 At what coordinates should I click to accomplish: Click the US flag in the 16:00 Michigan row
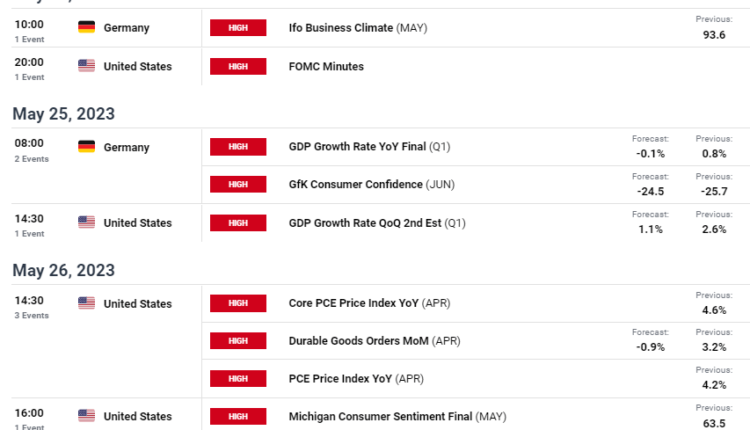pos(86,416)
